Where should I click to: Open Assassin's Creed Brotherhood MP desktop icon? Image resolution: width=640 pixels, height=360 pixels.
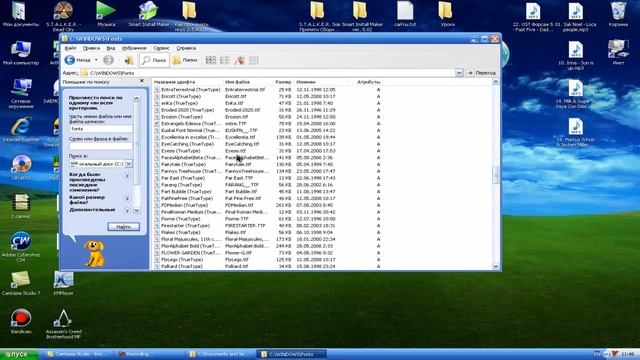(64, 324)
